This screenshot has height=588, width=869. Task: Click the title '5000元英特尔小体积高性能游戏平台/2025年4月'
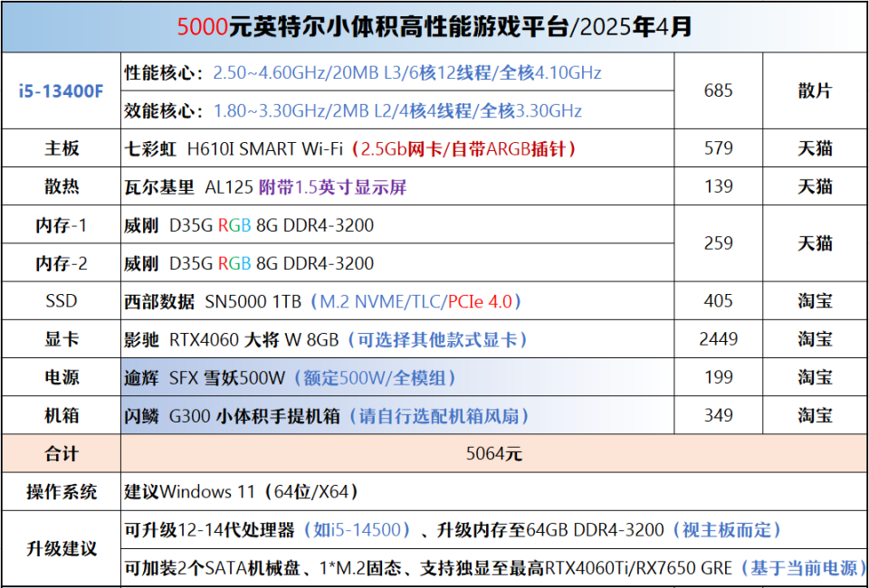434,26
